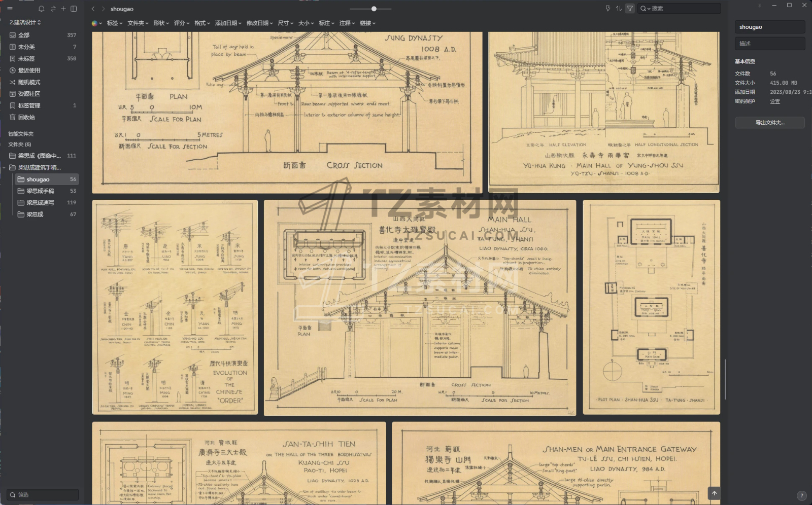Click the 最近使用 clock icon
Image resolution: width=812 pixels, height=505 pixels.
(x=13, y=70)
